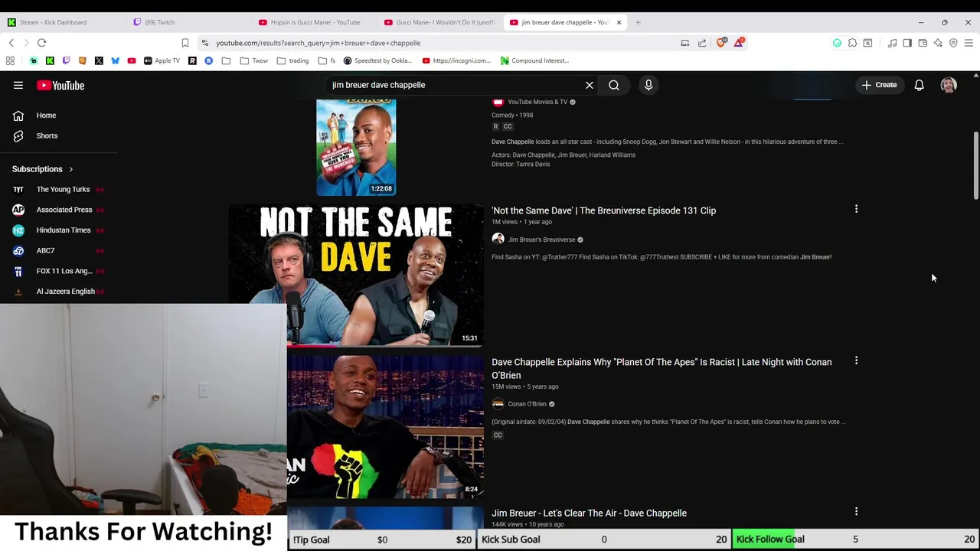Open the Brave Rewards triangle icon
The image size is (980, 551).
coord(738,43)
